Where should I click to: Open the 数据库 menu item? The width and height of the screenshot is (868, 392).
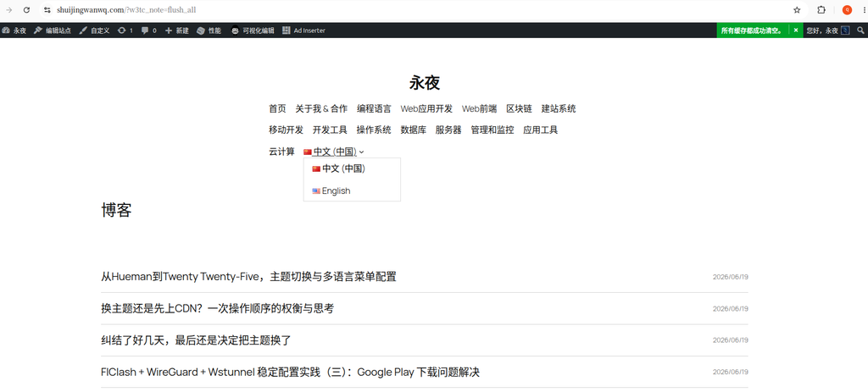click(x=414, y=130)
